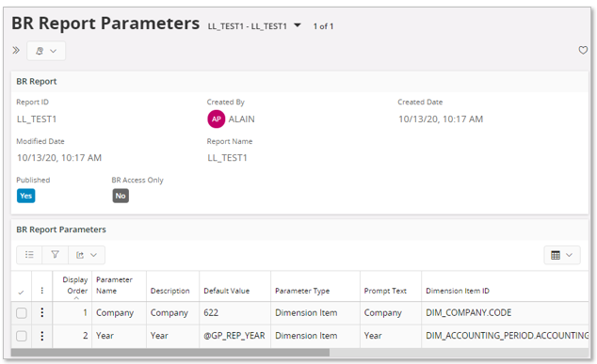Tick the checkbox for the Year row
This screenshot has height=364, width=597.
(x=22, y=336)
